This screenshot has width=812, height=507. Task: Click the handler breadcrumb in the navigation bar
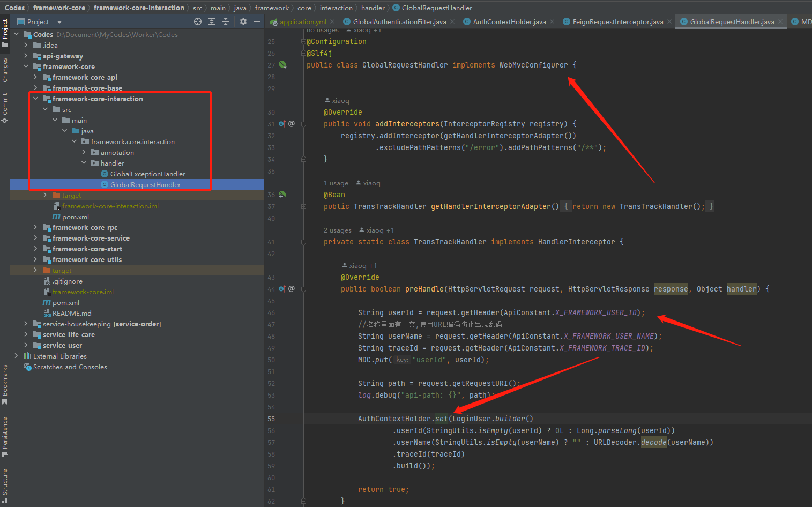(x=373, y=8)
